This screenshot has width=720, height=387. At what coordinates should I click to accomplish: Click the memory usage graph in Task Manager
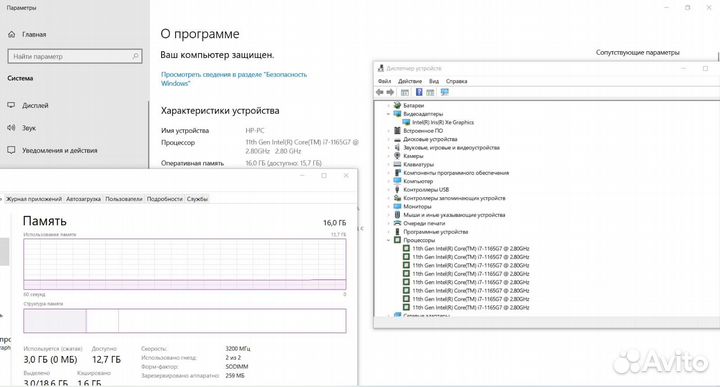[x=185, y=264]
